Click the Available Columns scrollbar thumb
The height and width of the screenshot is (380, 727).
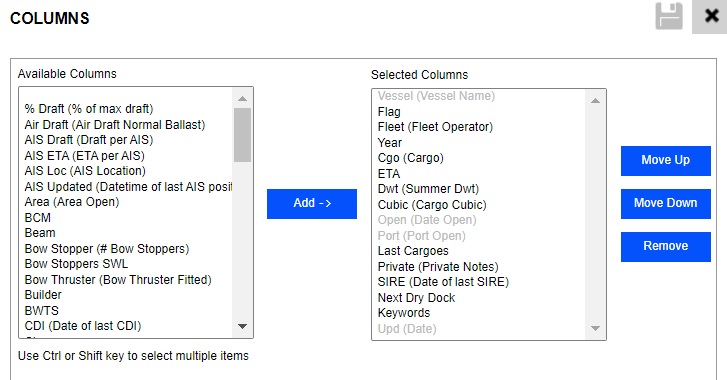(242, 135)
